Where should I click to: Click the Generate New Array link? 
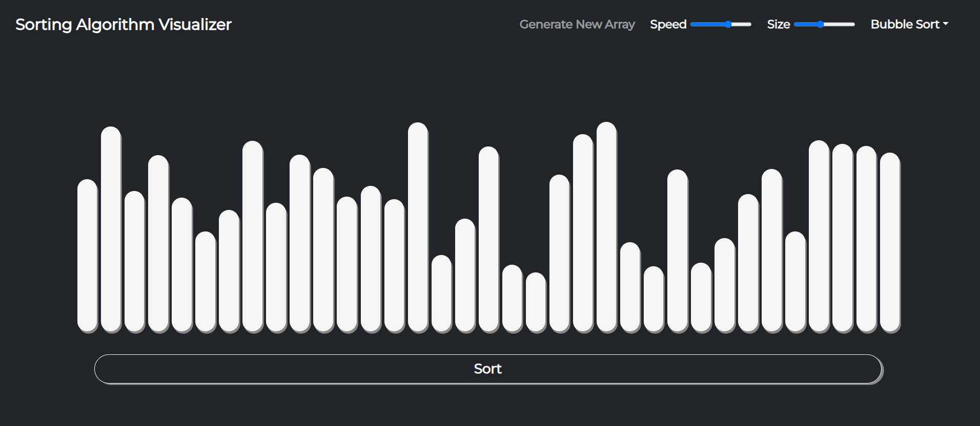click(x=577, y=25)
